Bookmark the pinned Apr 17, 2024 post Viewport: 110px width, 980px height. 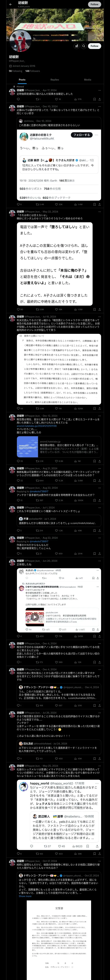[95, 99]
